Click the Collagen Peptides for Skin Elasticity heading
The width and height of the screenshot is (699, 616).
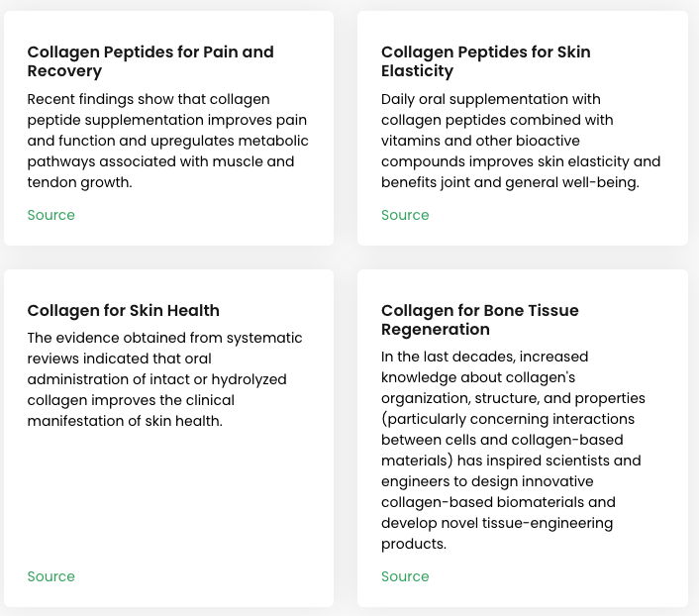pyautogui.click(x=485, y=61)
